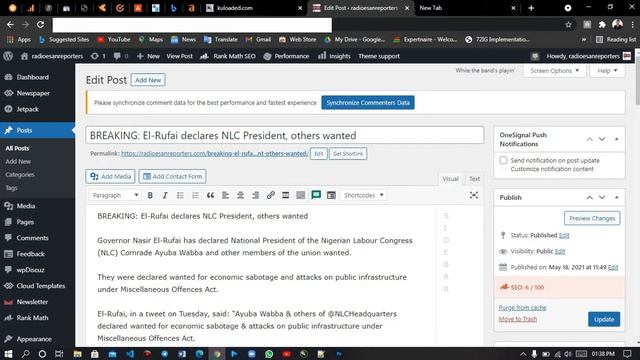
Task: Move OneSignal panel up
Action: click(589, 139)
